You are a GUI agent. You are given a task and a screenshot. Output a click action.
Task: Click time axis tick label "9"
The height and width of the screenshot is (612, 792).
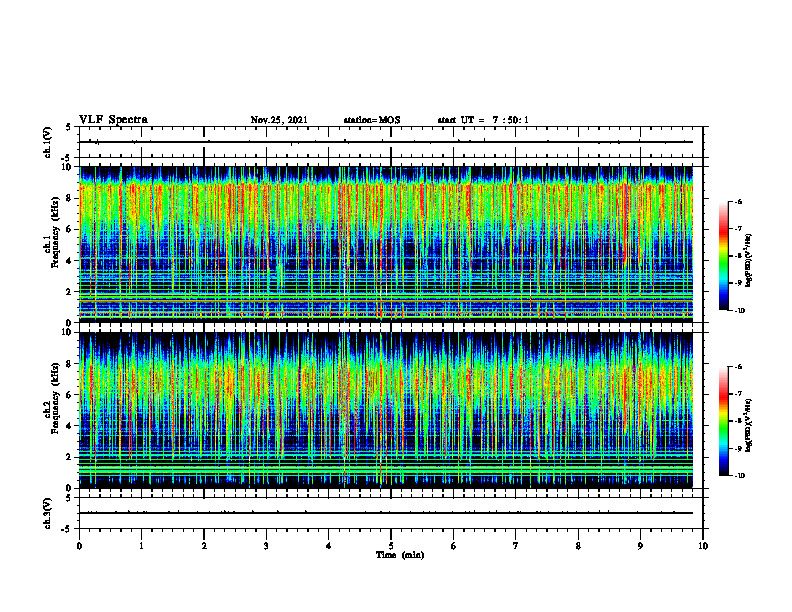click(640, 546)
